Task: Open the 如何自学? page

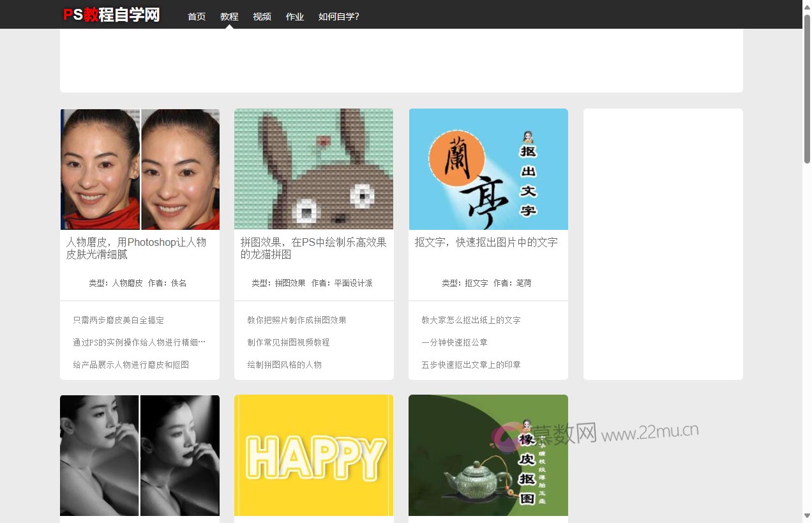Action: point(338,17)
